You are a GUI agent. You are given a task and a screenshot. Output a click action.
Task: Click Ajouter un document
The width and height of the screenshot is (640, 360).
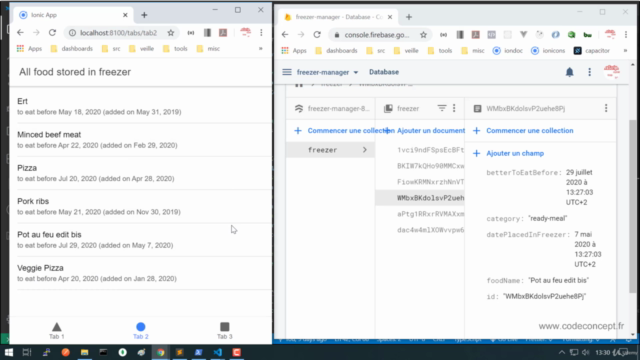click(x=426, y=131)
